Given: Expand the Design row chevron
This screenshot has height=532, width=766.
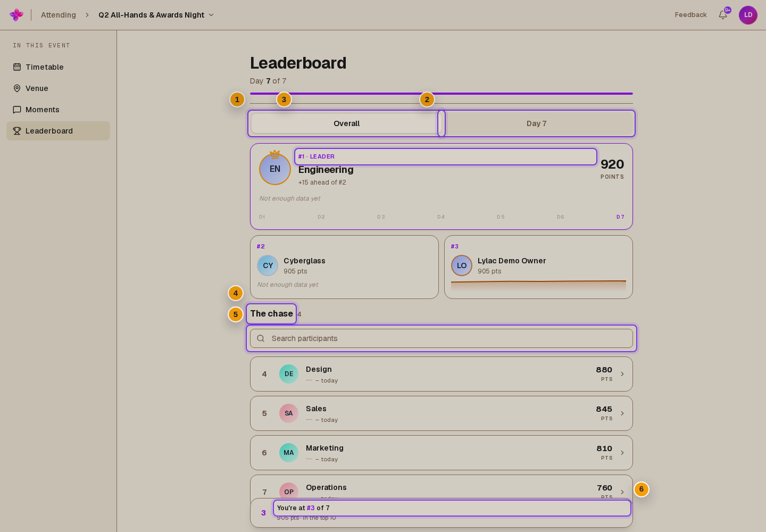Looking at the screenshot, I should click(x=622, y=374).
